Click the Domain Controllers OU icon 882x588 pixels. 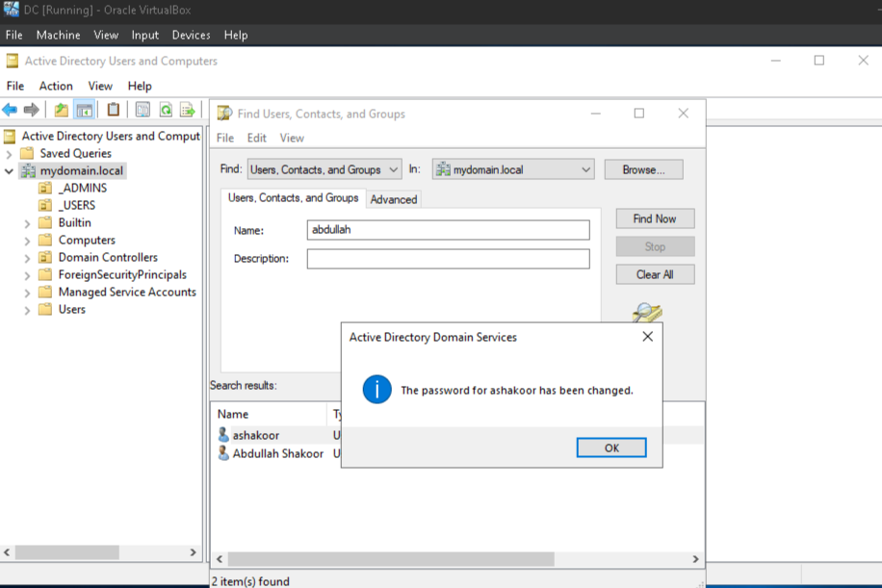coord(45,258)
